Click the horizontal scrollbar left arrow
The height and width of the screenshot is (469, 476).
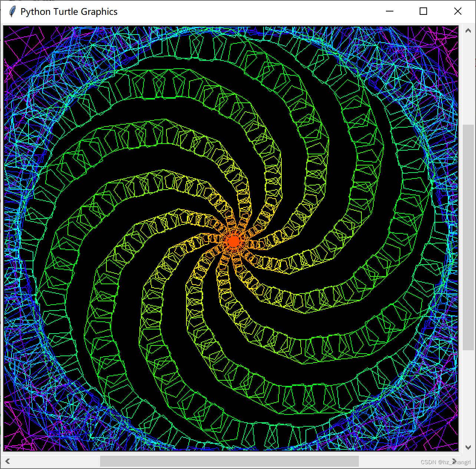click(x=8, y=461)
